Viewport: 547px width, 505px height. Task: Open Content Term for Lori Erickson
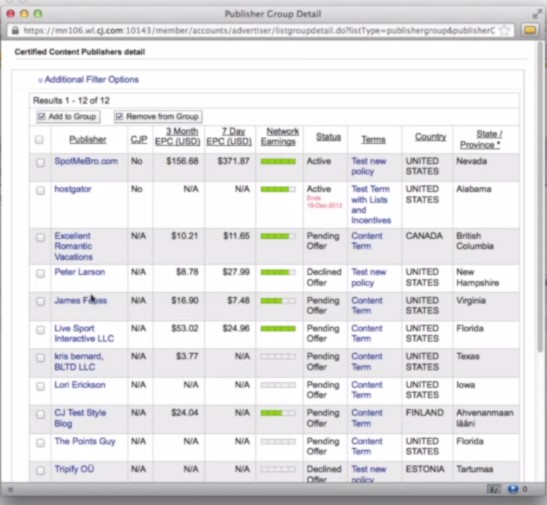[367, 390]
